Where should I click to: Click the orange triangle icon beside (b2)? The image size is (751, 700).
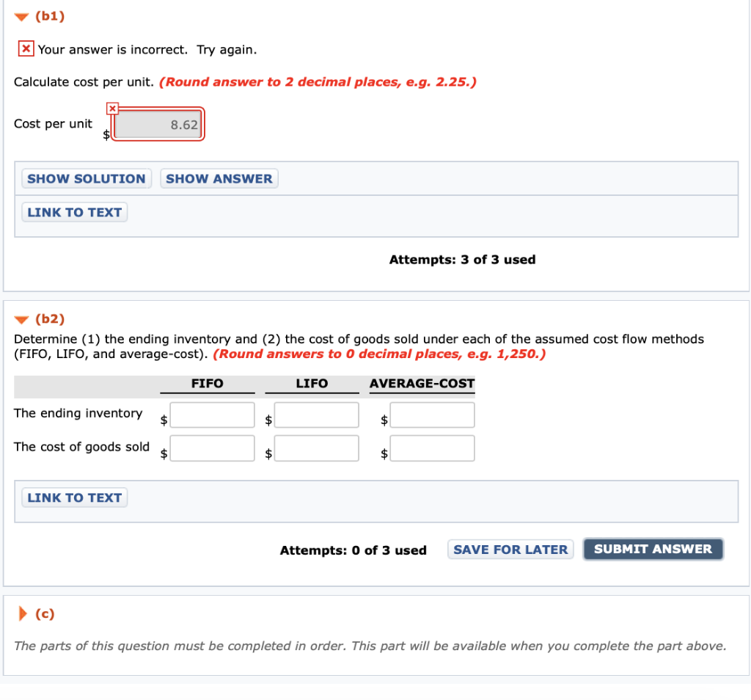pos(21,318)
